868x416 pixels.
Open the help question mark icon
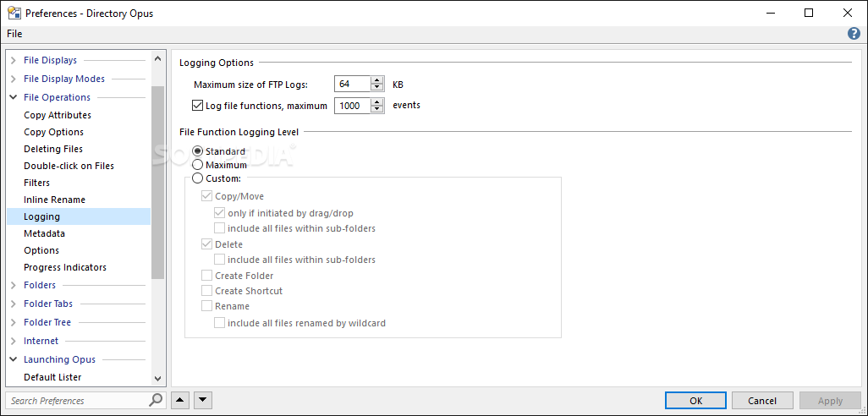(854, 34)
